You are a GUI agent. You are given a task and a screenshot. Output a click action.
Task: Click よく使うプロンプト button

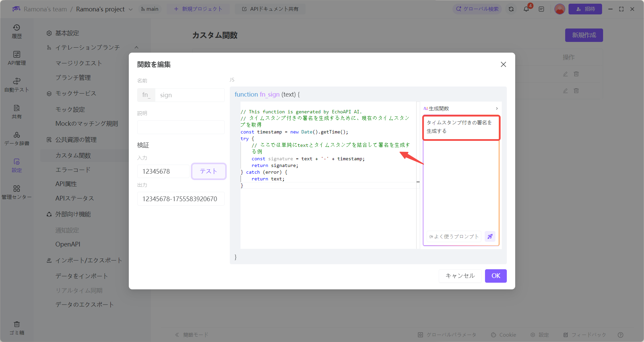coord(454,236)
